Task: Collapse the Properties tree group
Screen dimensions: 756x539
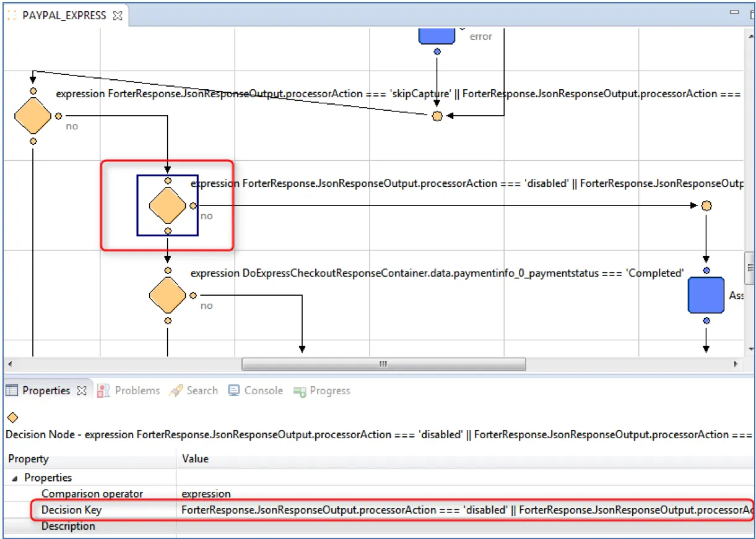Action: tap(14, 478)
